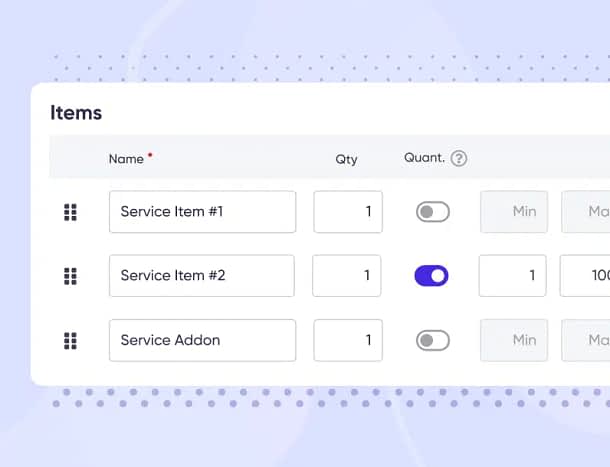Click the Min field of Service Addon
Screen dimensions: 610x467
(x=514, y=340)
